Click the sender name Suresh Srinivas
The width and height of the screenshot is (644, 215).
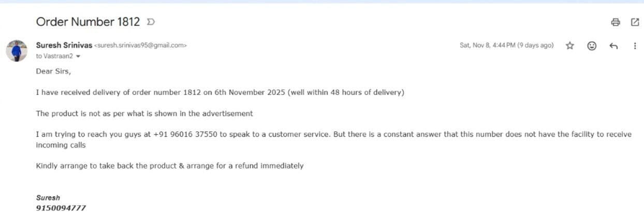click(x=64, y=45)
